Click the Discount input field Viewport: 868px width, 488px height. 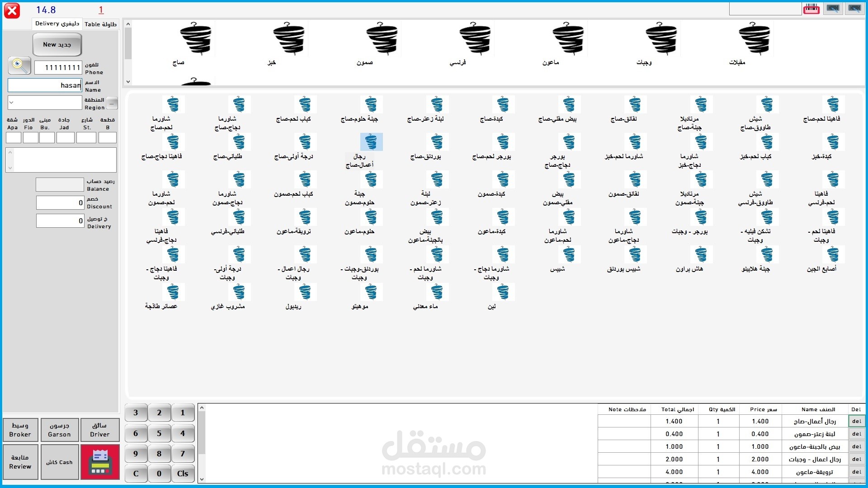click(60, 202)
